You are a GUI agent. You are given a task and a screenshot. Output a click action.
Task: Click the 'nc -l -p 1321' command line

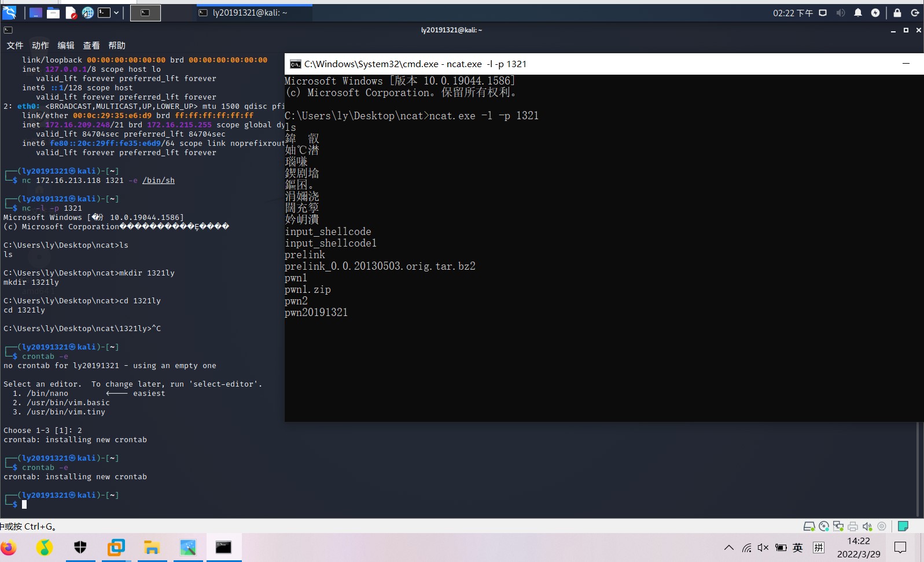[52, 208]
